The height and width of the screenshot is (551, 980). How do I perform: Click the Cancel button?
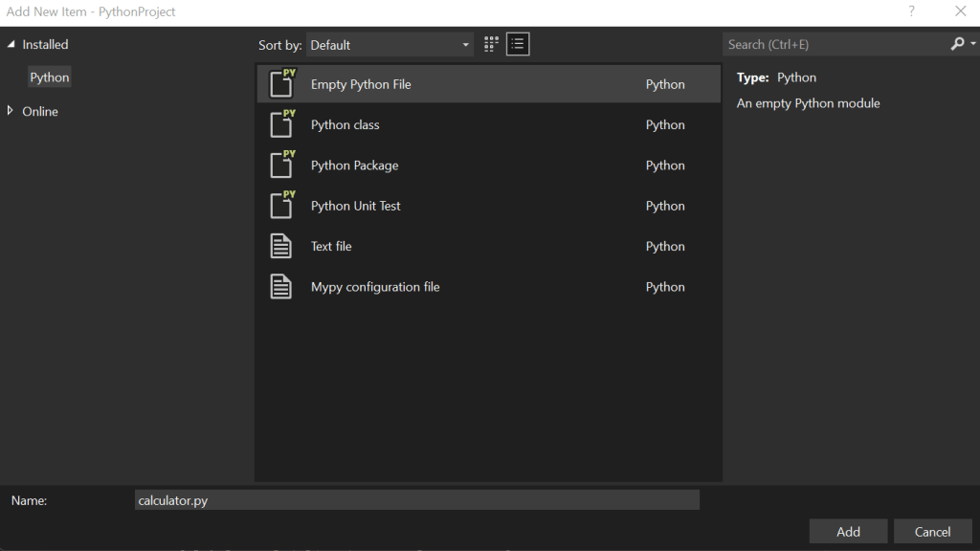(x=932, y=532)
